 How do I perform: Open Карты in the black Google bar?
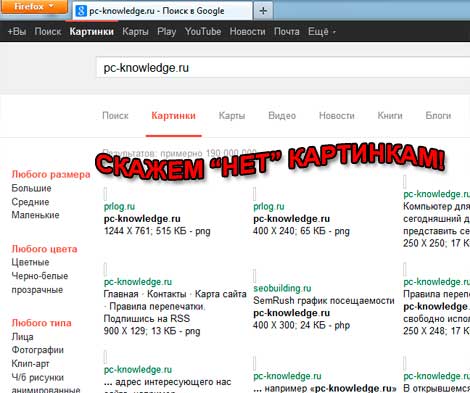click(135, 32)
